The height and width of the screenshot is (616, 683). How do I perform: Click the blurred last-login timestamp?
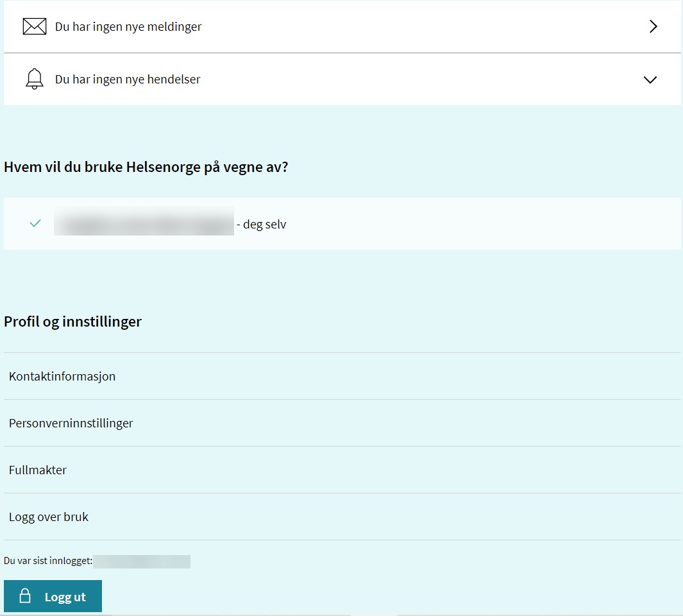pos(142,561)
